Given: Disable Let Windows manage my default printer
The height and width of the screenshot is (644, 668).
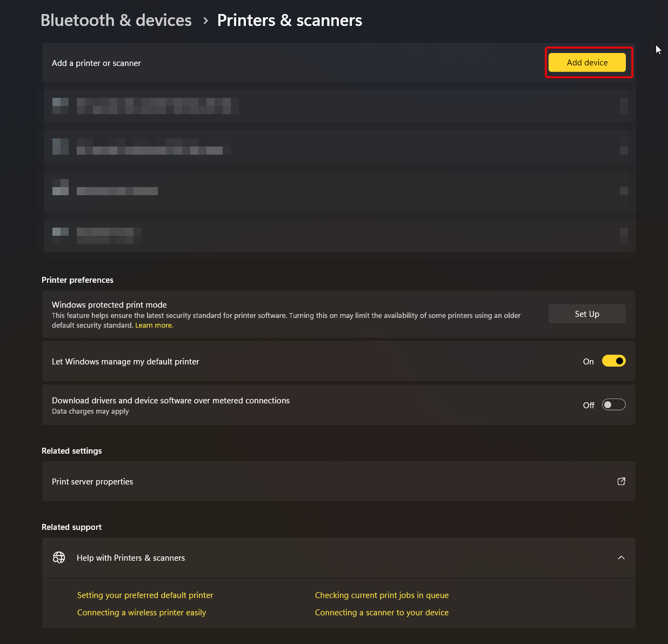Looking at the screenshot, I should pyautogui.click(x=613, y=361).
